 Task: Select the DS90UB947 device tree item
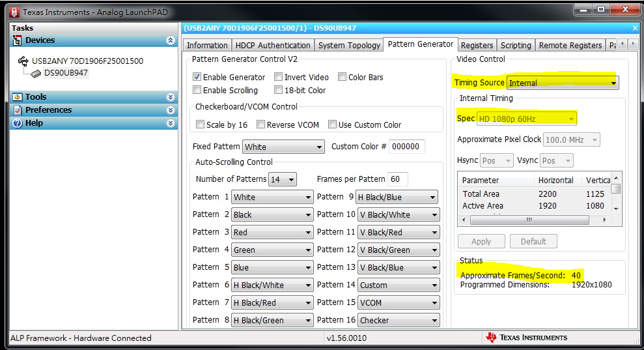(66, 73)
